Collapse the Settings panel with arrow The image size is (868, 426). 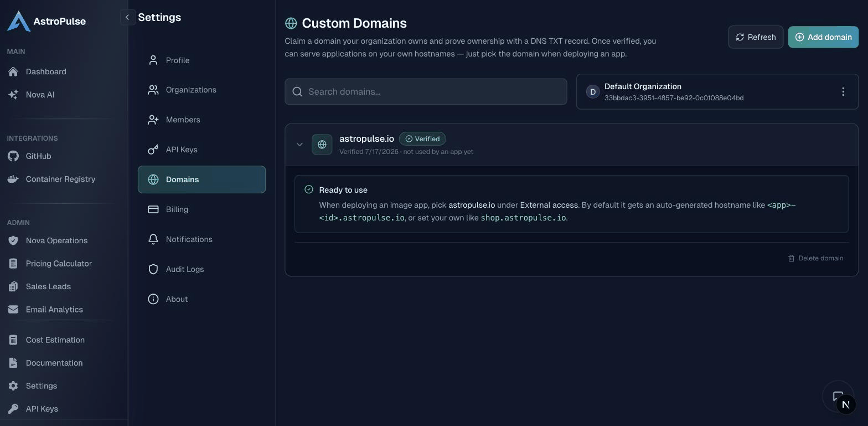pyautogui.click(x=127, y=17)
